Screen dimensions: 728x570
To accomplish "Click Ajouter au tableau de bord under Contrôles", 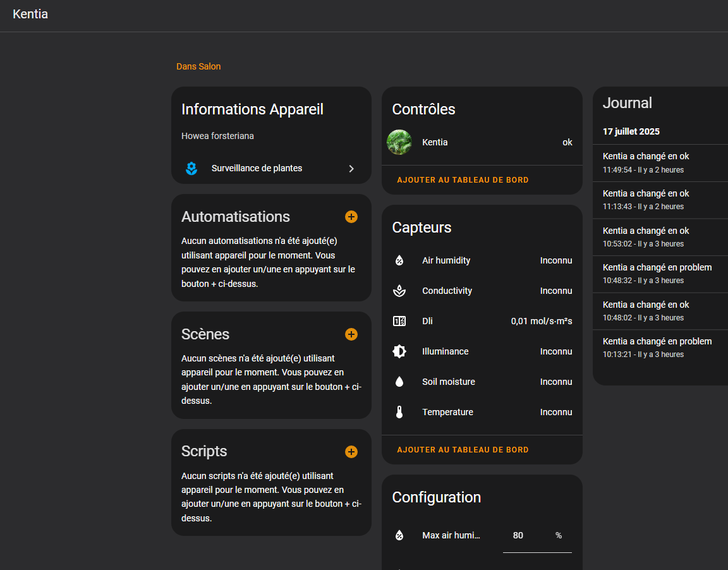I will (x=463, y=179).
